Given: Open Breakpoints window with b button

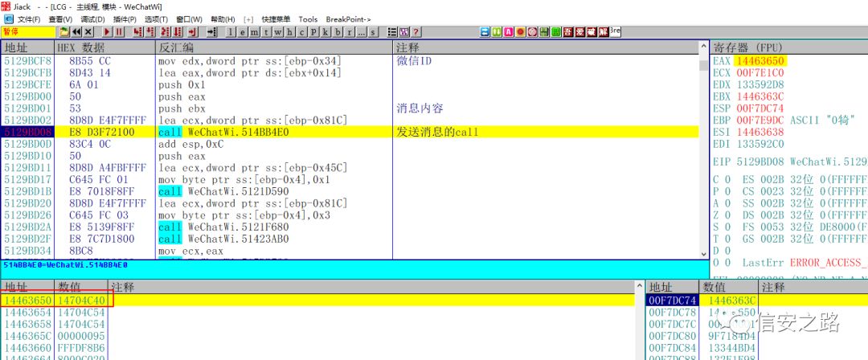Looking at the screenshot, I should tap(338, 32).
